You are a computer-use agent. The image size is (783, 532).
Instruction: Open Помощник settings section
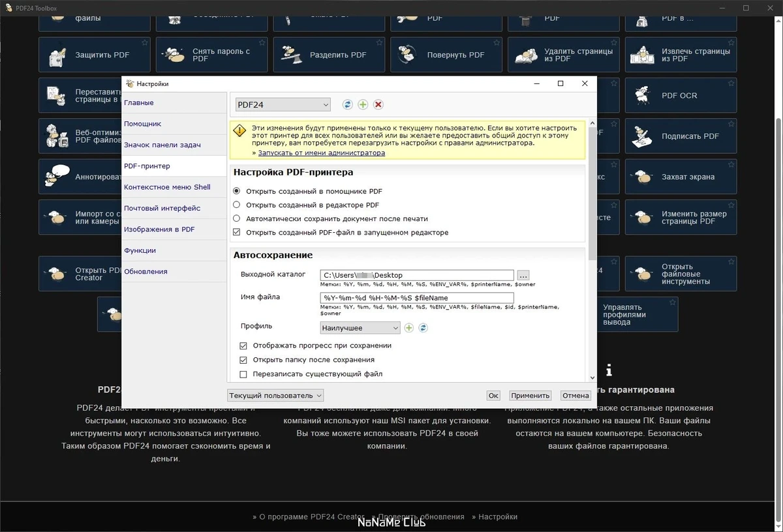[x=174, y=124]
